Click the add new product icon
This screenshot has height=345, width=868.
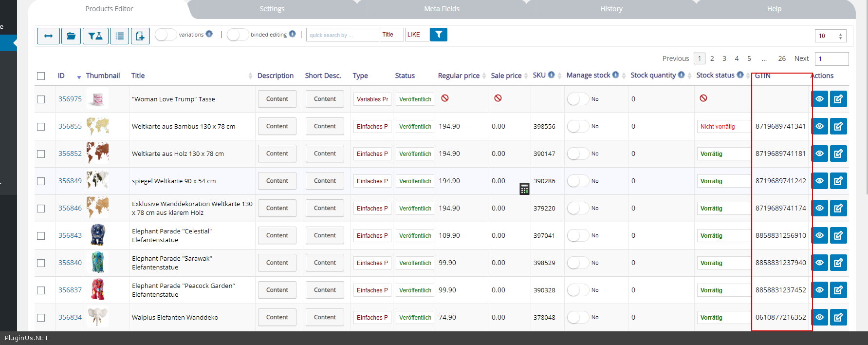click(140, 36)
